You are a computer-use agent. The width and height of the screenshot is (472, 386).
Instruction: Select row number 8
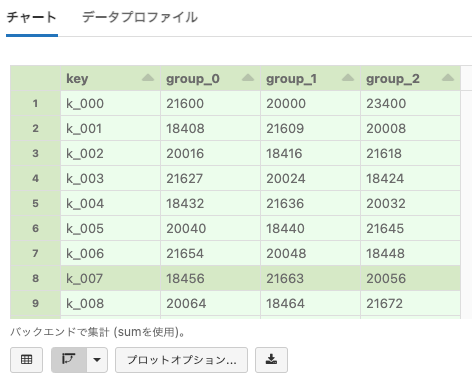pyautogui.click(x=35, y=278)
